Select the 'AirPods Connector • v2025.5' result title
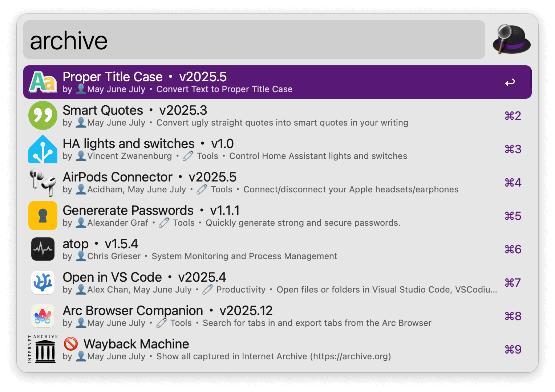 (150, 177)
